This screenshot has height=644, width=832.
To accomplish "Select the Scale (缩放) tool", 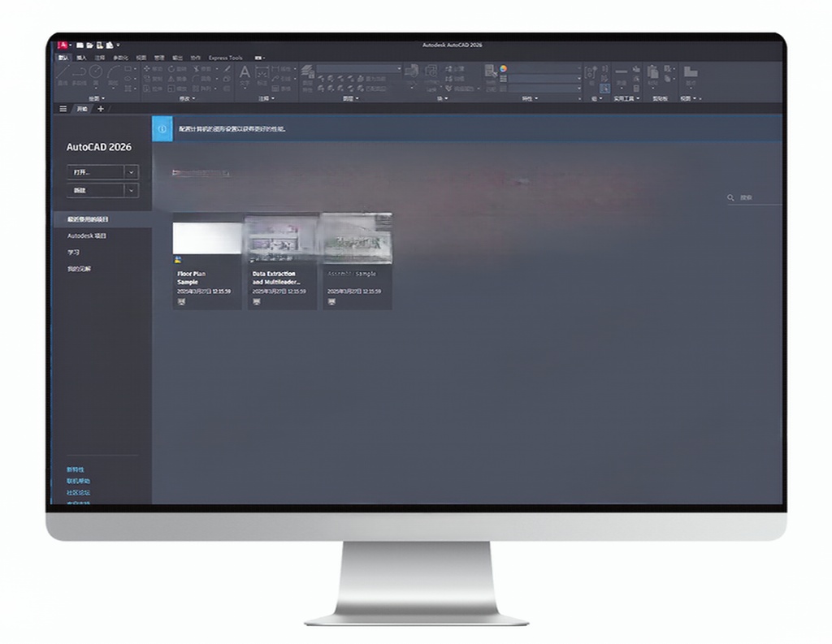I will (x=177, y=89).
